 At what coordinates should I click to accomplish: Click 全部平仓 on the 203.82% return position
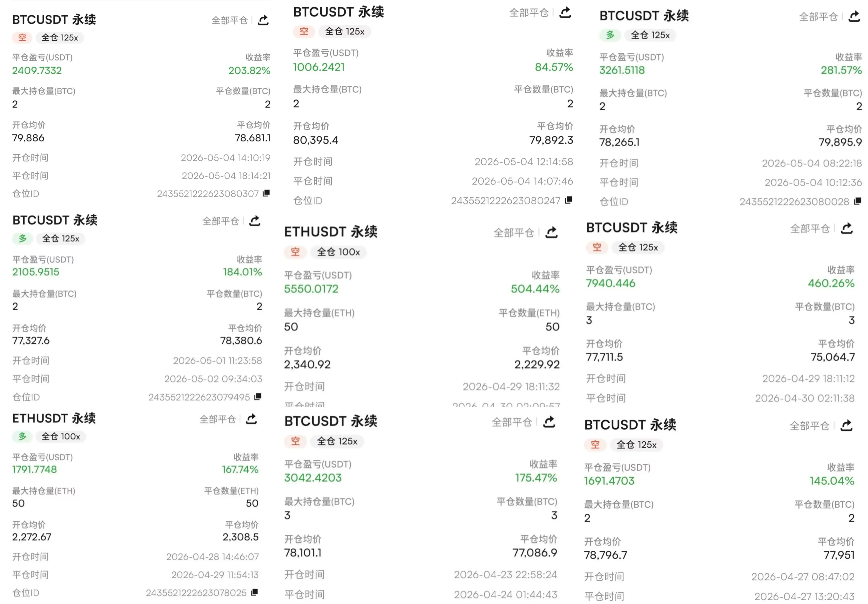point(230,20)
